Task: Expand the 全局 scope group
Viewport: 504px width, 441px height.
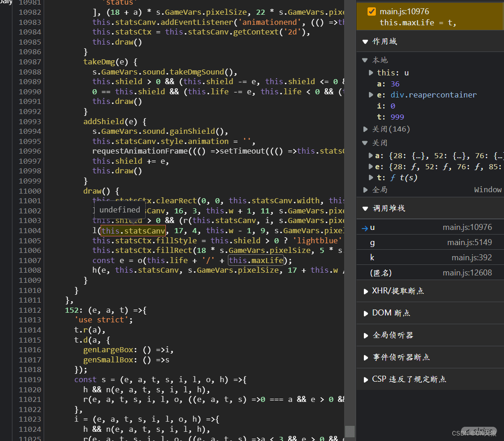Action: coord(366,190)
